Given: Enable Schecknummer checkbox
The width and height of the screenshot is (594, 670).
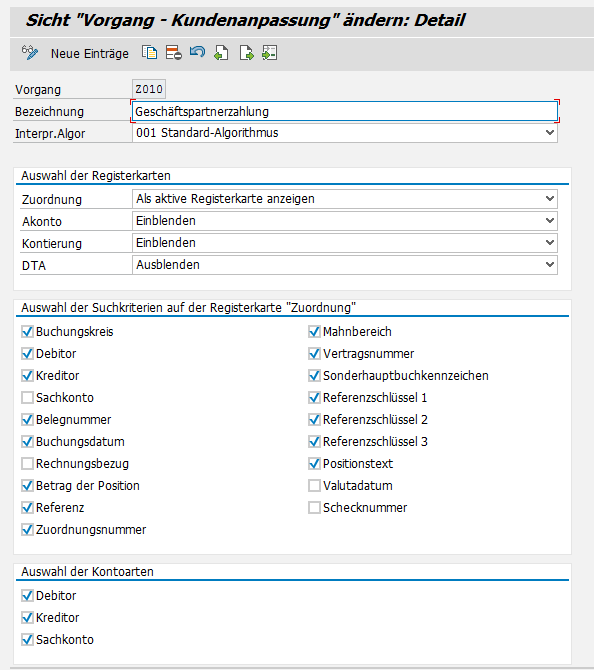Looking at the screenshot, I should click(315, 508).
